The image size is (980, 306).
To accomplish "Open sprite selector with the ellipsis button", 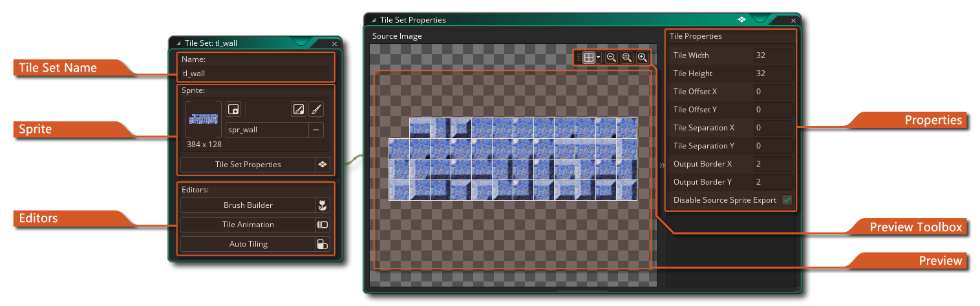I will tap(316, 130).
